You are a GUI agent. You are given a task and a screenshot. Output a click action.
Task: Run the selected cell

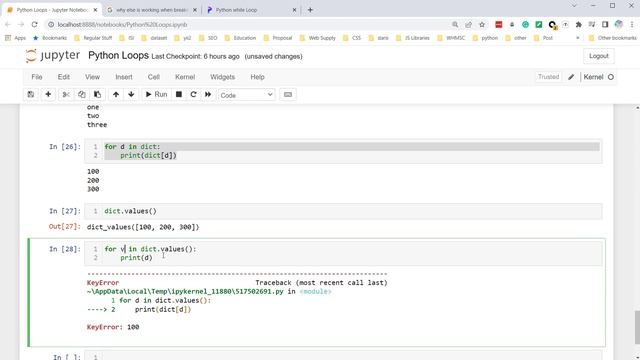(x=156, y=95)
